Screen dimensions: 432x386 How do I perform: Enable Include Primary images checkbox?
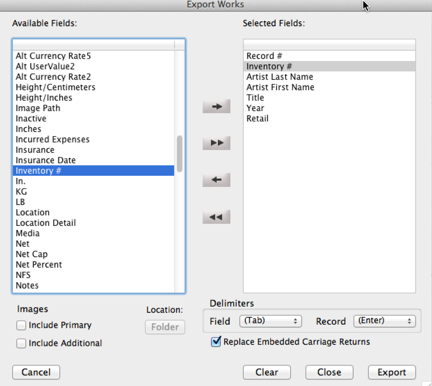point(21,325)
